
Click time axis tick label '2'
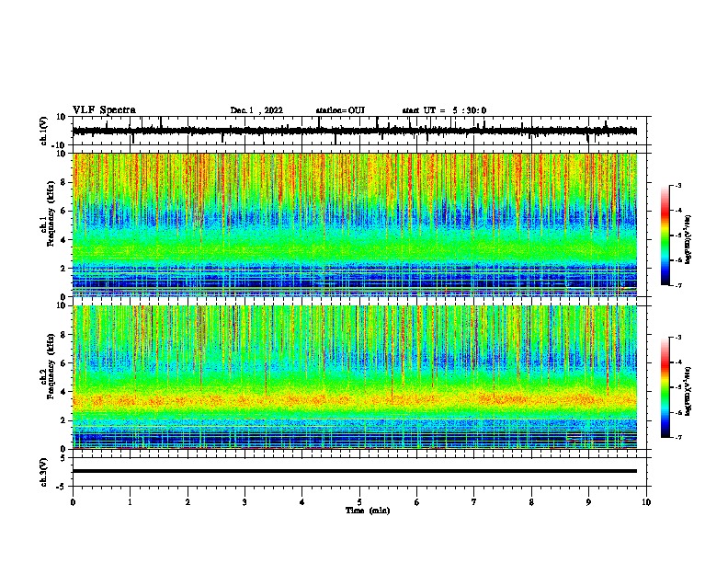(188, 502)
